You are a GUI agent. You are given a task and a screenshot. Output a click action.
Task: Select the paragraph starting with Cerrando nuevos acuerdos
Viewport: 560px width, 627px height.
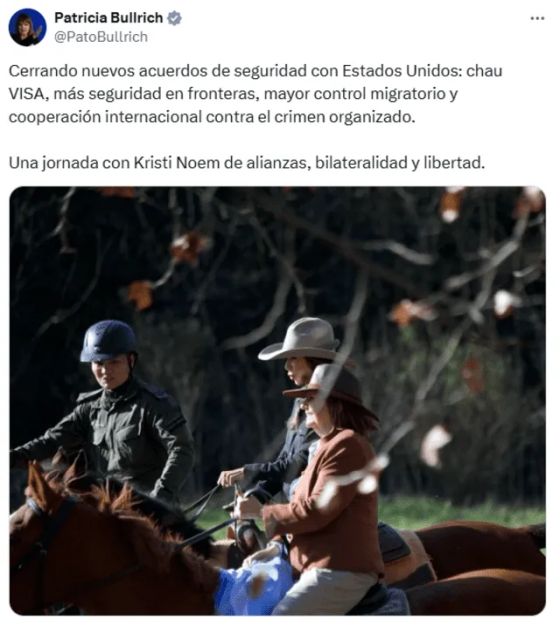click(256, 94)
